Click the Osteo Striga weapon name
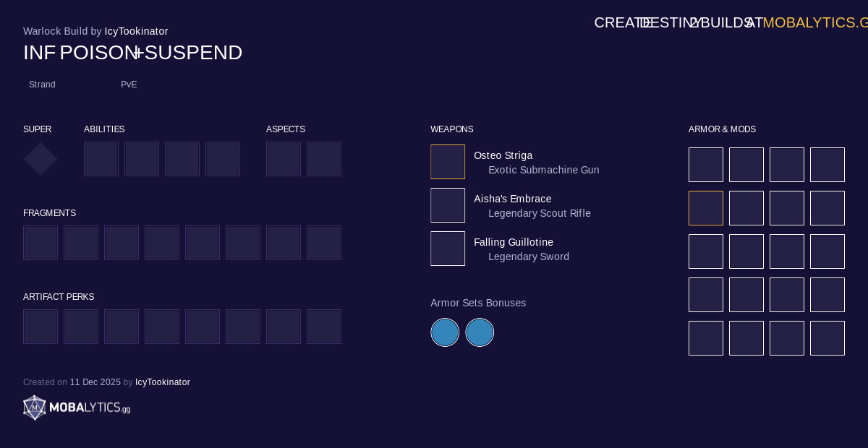868x448 pixels. point(503,155)
